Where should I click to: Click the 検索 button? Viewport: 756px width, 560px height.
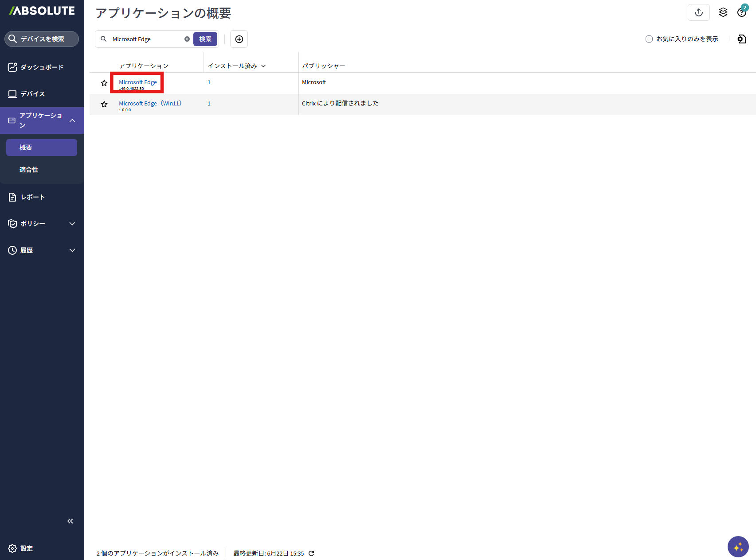205,39
